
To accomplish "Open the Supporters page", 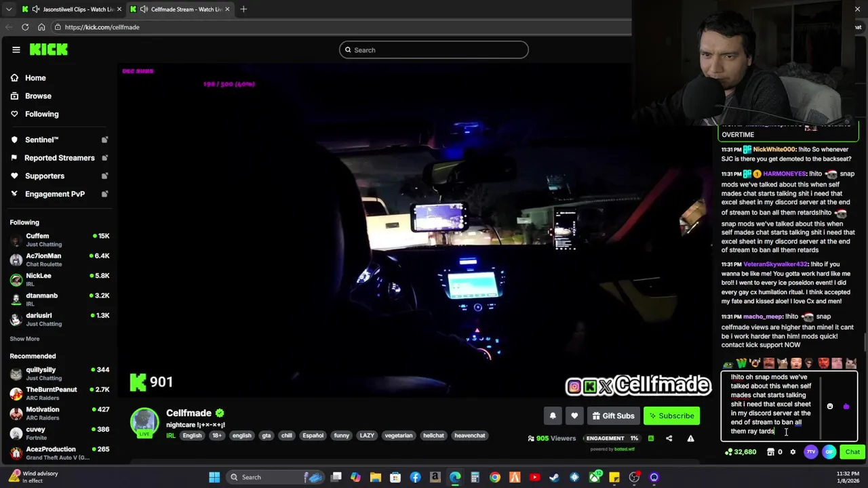I will click(x=44, y=176).
